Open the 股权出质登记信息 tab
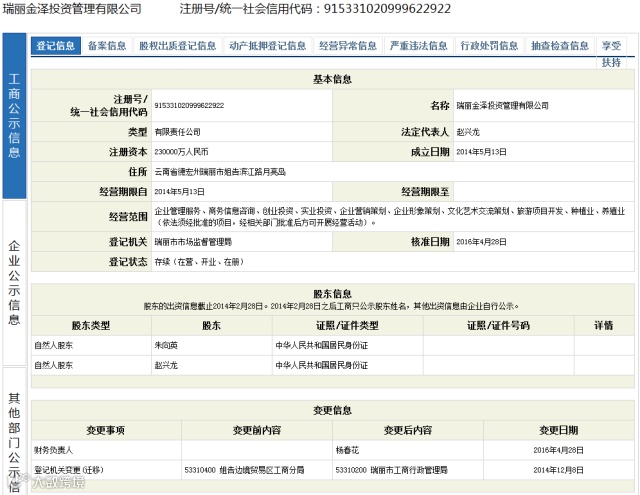The width and height of the screenshot is (640, 495). [x=178, y=46]
